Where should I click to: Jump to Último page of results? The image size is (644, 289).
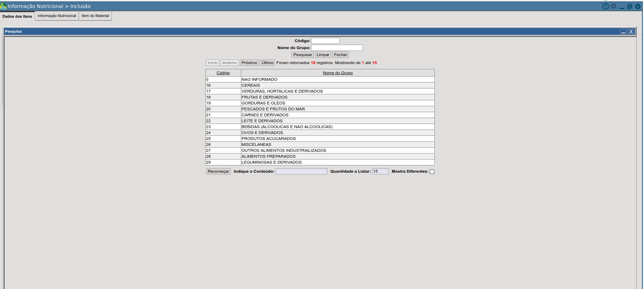(x=267, y=63)
